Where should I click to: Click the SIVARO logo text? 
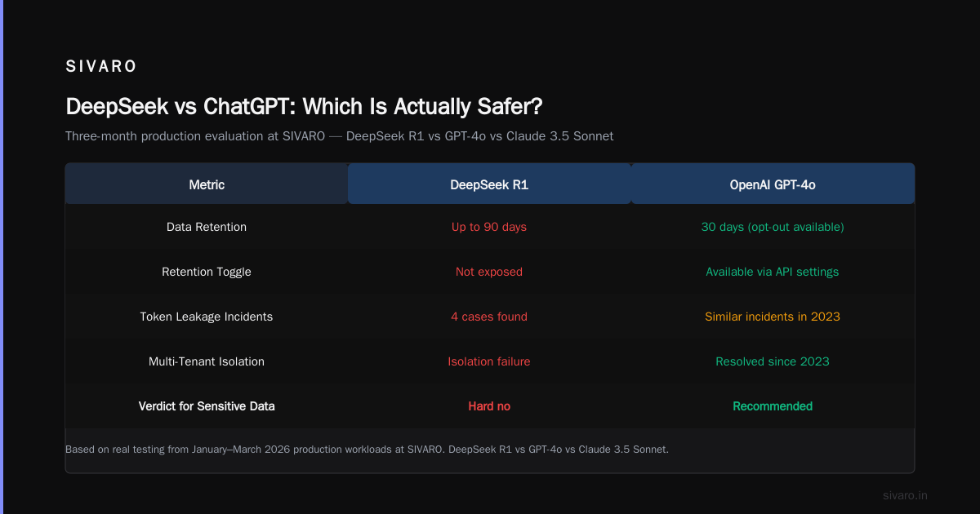[101, 67]
